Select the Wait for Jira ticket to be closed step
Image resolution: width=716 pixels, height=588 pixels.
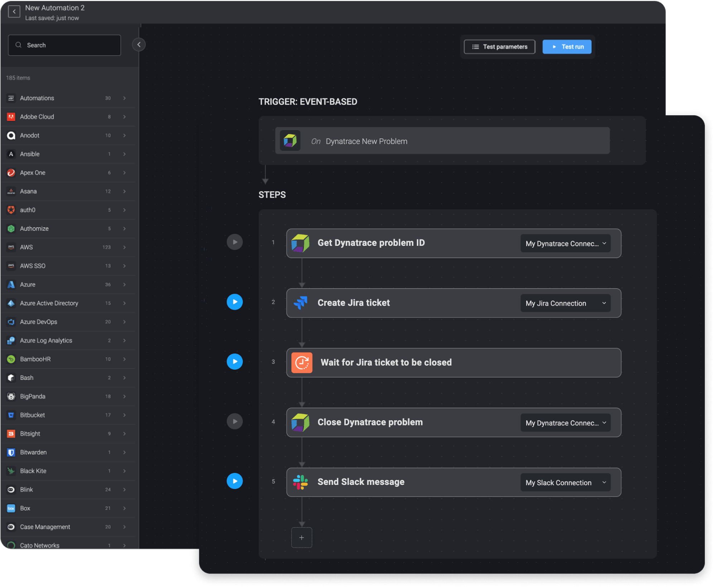click(454, 363)
